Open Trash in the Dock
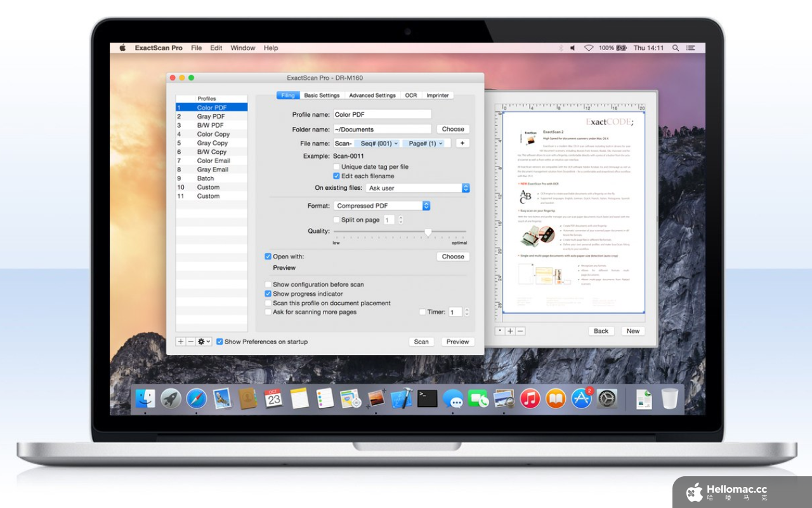 pyautogui.click(x=669, y=399)
